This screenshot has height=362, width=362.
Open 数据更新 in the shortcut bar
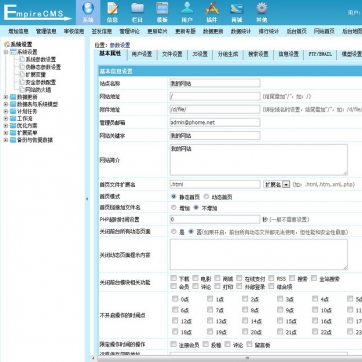213,32
